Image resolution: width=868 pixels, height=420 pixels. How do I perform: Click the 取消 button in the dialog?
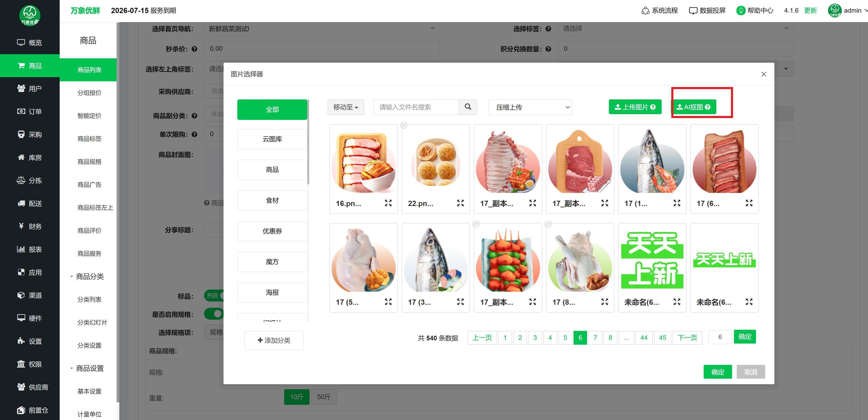click(x=751, y=372)
